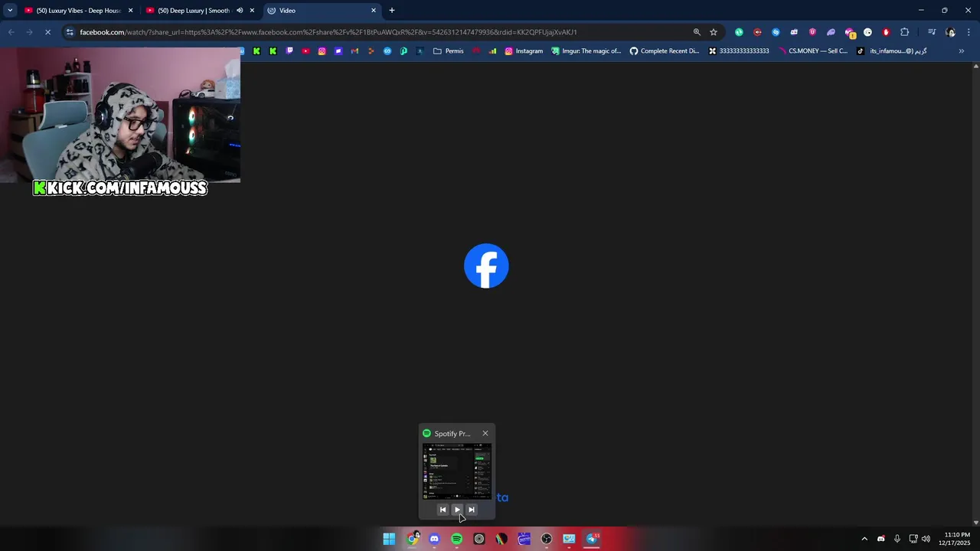Open Imgur: The magic of bookmark
The width and height of the screenshot is (980, 551).
(586, 51)
